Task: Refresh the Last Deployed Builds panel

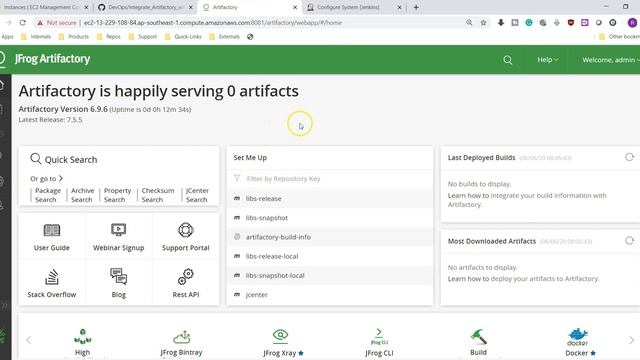Action: tap(629, 157)
